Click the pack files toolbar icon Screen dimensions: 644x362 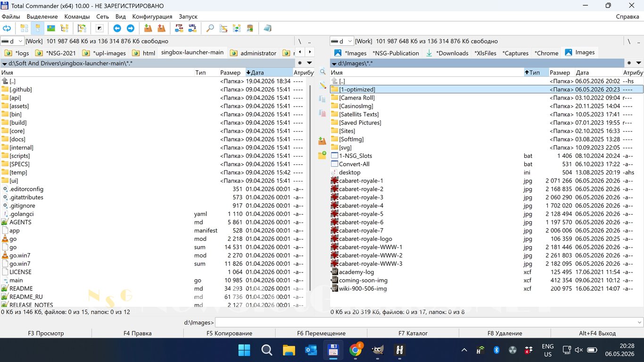click(x=148, y=28)
